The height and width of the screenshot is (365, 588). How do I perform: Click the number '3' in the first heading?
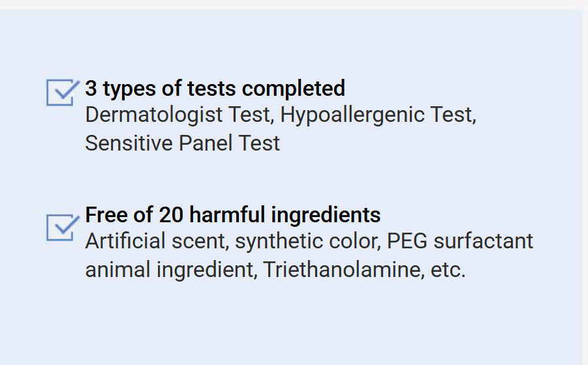pyautogui.click(x=91, y=88)
